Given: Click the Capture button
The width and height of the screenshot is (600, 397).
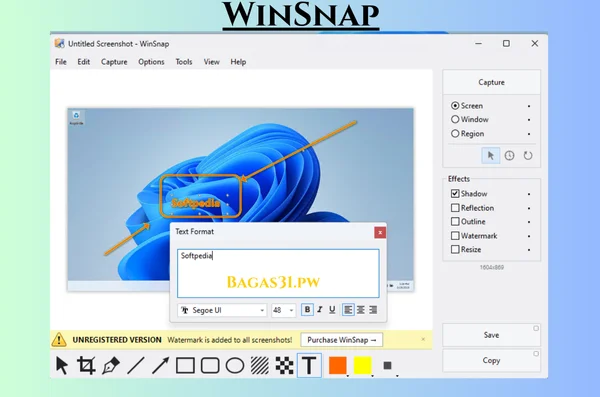Looking at the screenshot, I should (491, 82).
